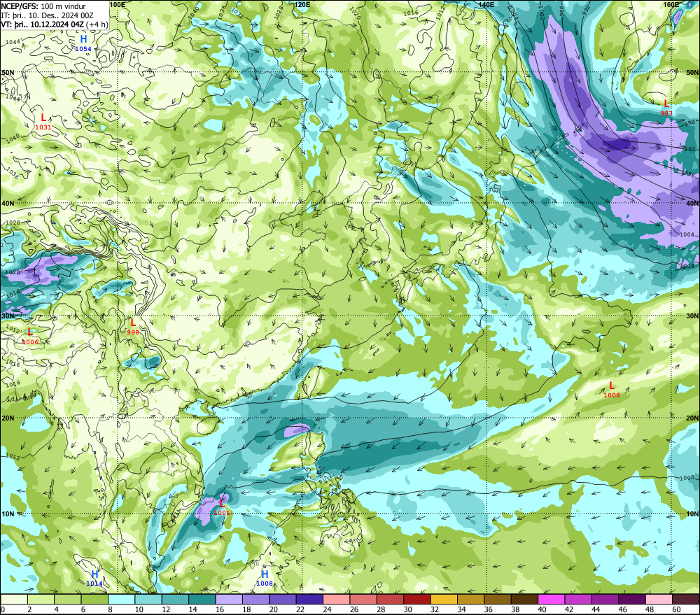Click the 'NCEP/GFS: 100 m vindur' title
Screen dimensions: 700x615
point(43,6)
